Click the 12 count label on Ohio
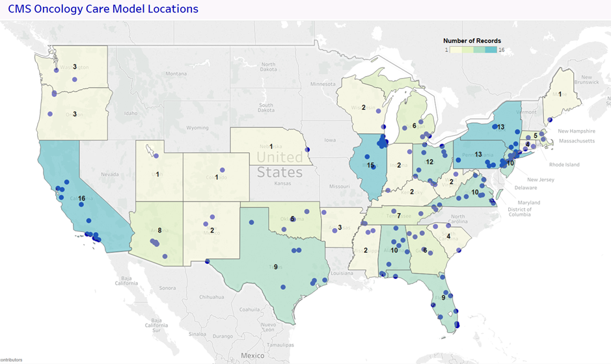The image size is (611, 364). (x=429, y=162)
